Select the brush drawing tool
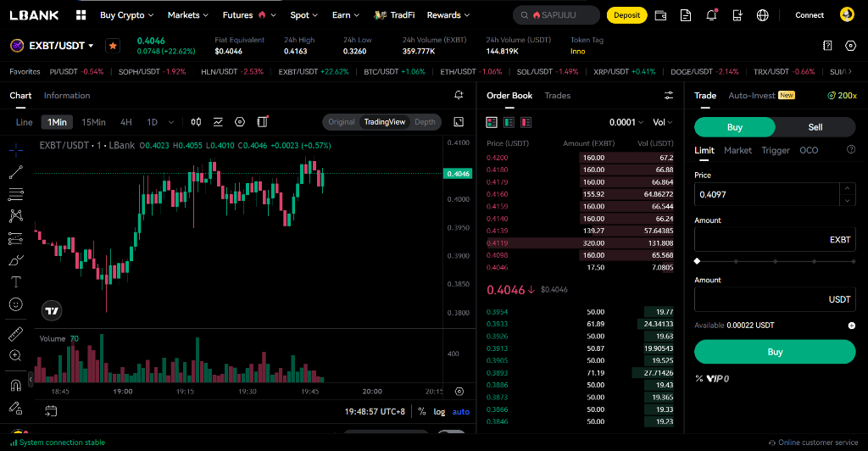The width and height of the screenshot is (868, 451). click(x=16, y=260)
